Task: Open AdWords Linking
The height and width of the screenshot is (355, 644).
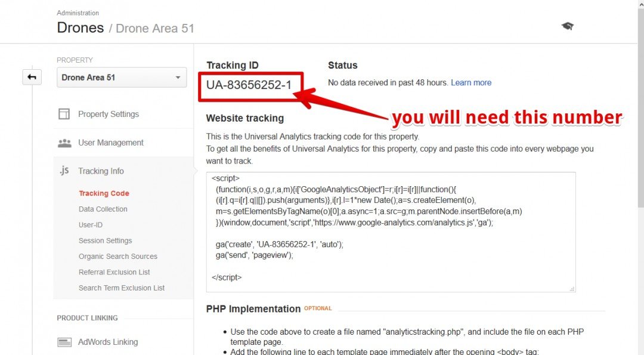Action: tap(108, 342)
